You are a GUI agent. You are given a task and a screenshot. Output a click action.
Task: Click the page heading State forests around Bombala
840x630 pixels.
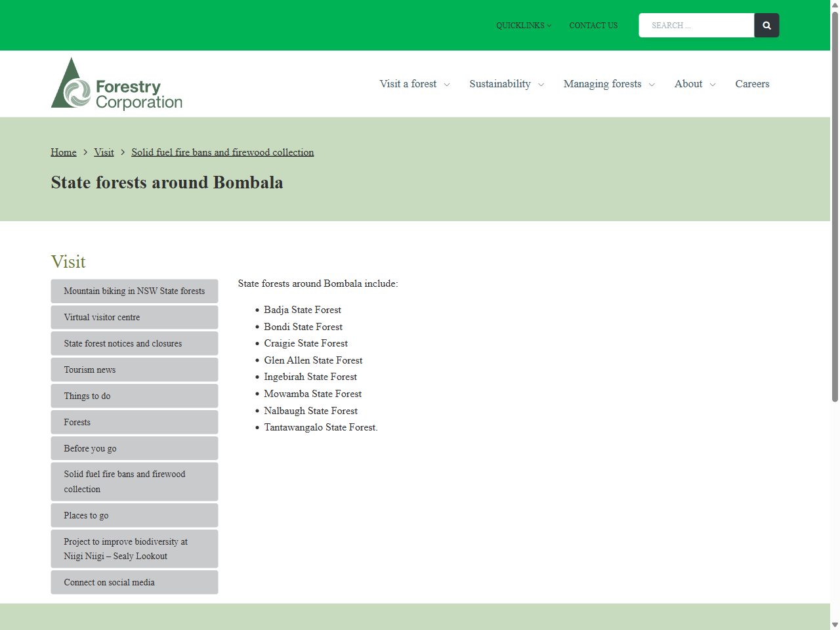point(167,182)
